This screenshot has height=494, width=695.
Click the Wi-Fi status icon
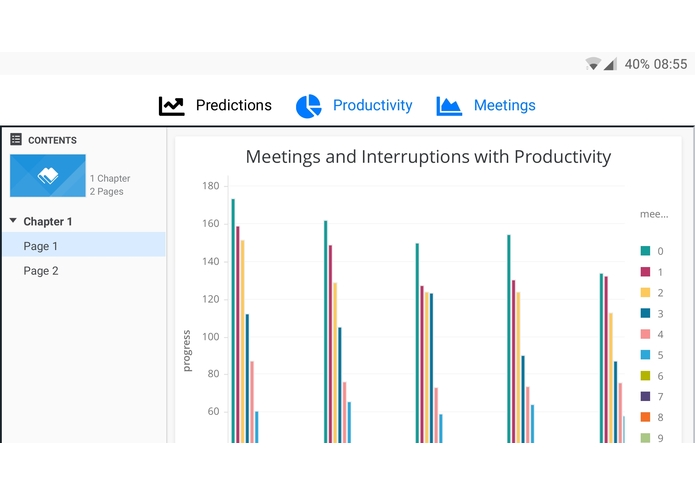click(x=594, y=64)
